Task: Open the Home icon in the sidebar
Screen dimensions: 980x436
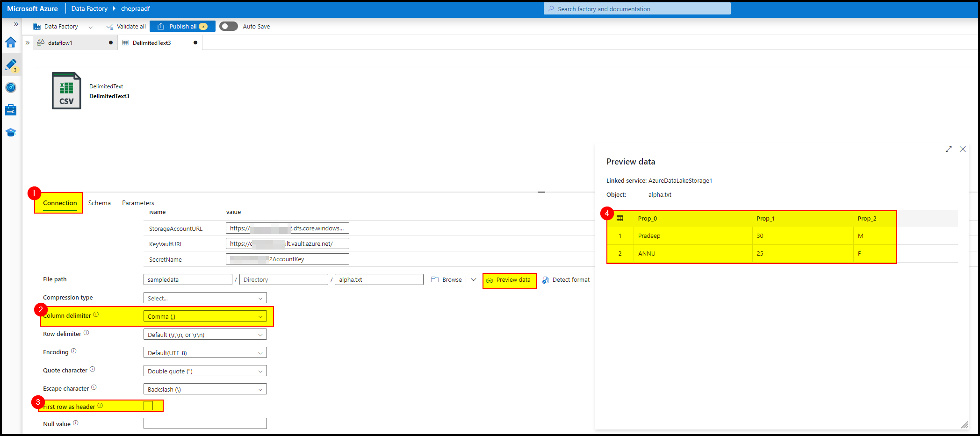Action: [11, 43]
